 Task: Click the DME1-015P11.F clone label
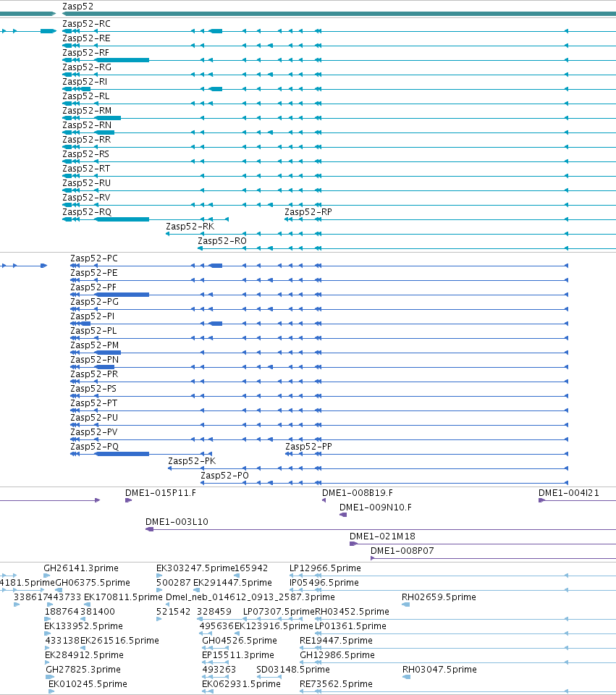[161, 493]
